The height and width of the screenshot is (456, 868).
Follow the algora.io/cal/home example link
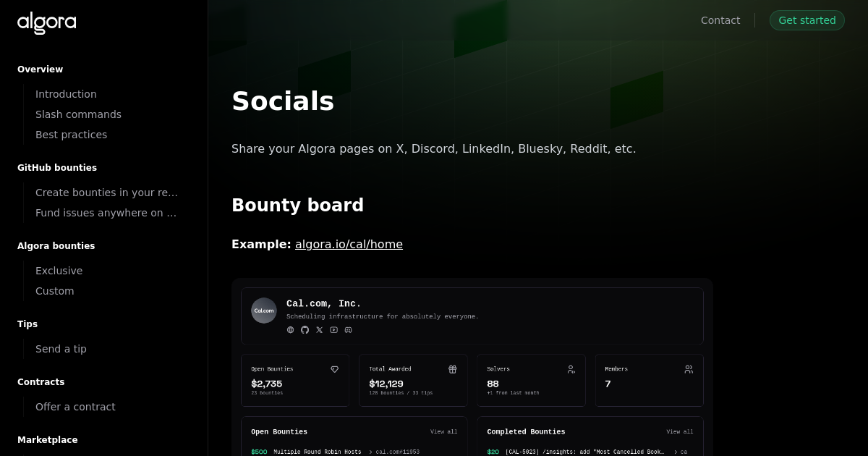coord(349,244)
